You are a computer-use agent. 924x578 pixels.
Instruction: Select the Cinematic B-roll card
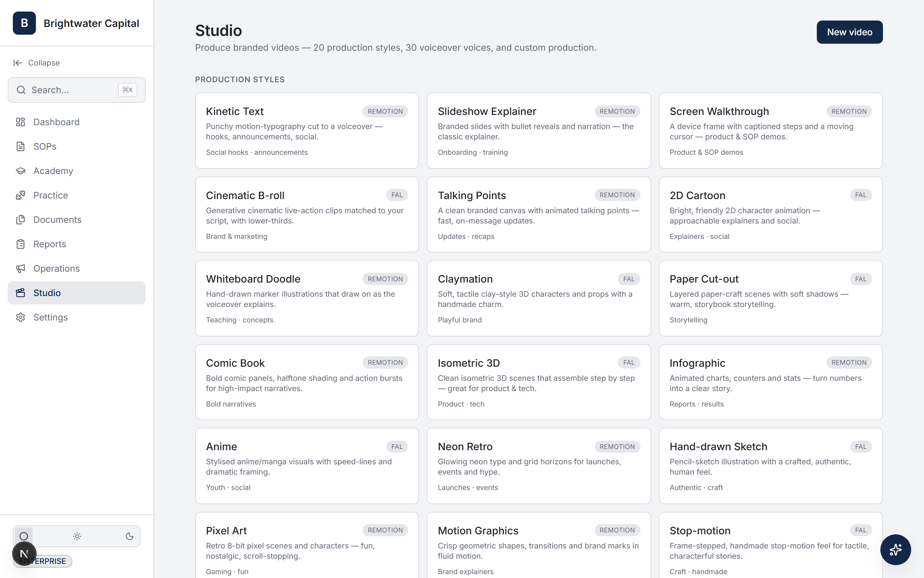[x=307, y=215]
